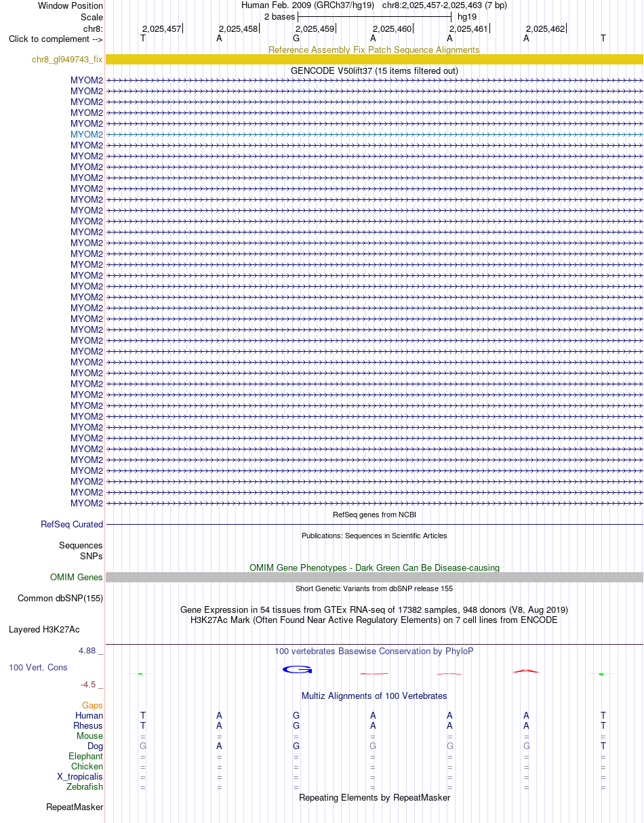This screenshot has width=644, height=823.
Task: Select the OMIM Genes label
Action: pyautogui.click(x=77, y=577)
